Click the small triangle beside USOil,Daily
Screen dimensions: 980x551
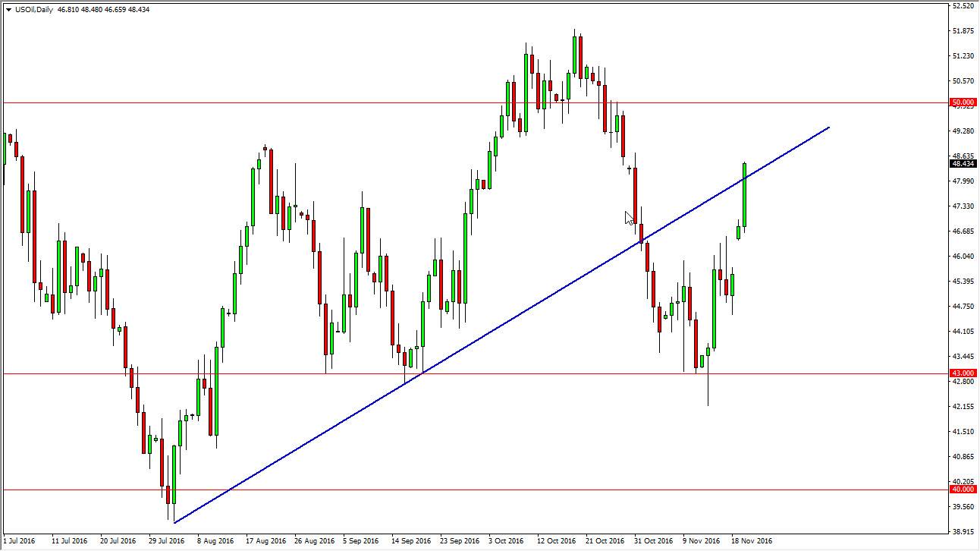[8, 10]
